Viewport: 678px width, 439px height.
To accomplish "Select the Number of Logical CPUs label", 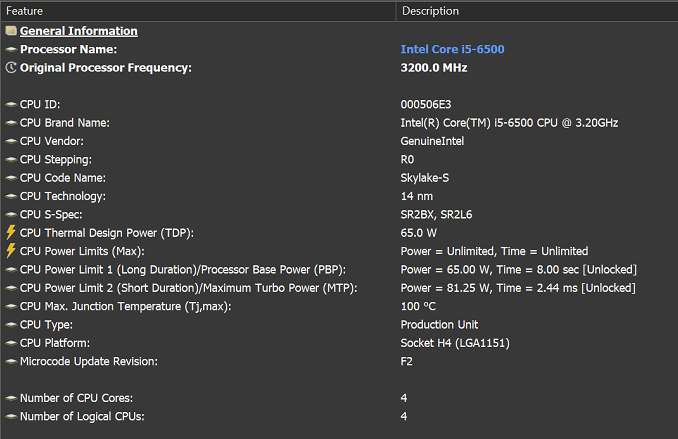I will 82,417.
